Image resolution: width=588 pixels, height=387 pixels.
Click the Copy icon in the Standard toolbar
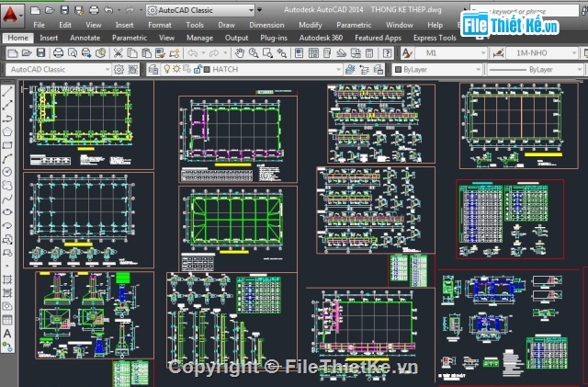tap(132, 53)
